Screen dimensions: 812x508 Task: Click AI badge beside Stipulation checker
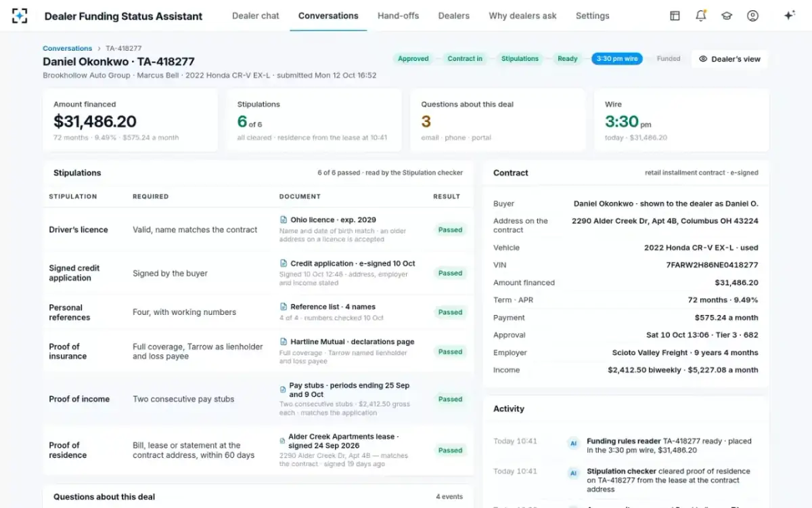573,473
